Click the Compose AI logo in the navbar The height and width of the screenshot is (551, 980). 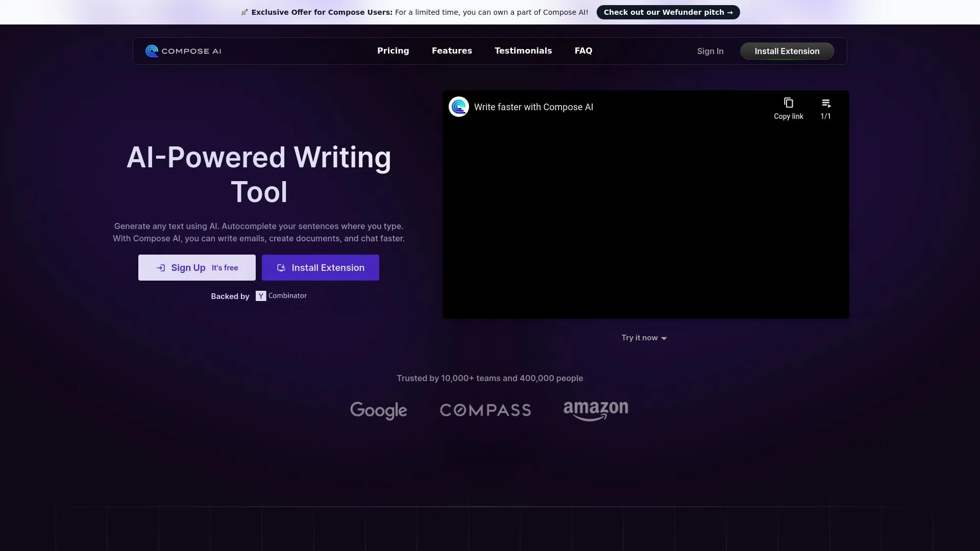pos(183,51)
